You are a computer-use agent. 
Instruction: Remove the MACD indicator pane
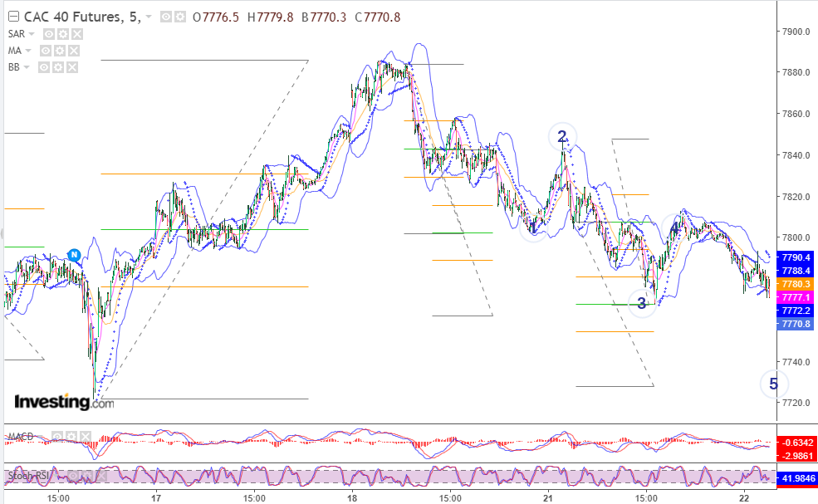[86, 436]
